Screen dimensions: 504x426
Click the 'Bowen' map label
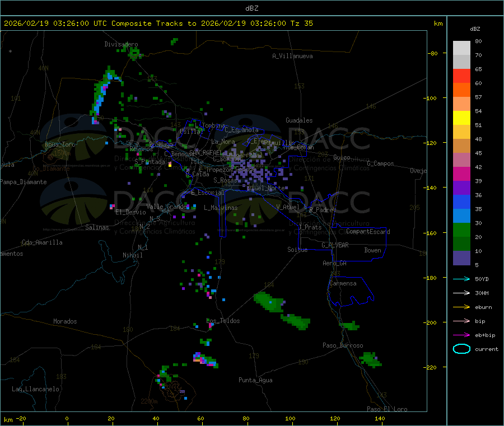(372, 250)
